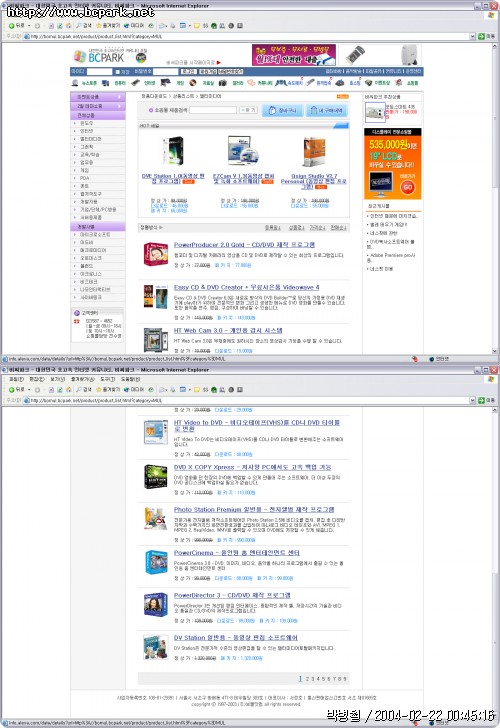Open Favorites star in the lower window toolbar

(108, 390)
